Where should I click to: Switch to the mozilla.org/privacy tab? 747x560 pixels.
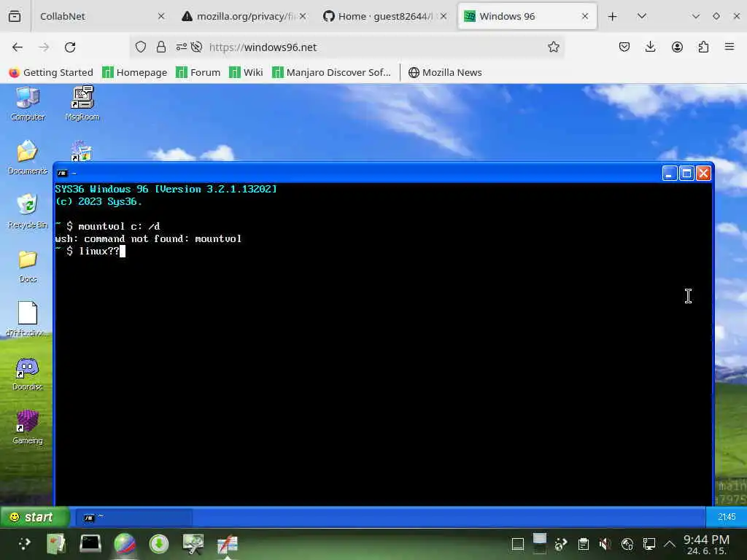242,16
